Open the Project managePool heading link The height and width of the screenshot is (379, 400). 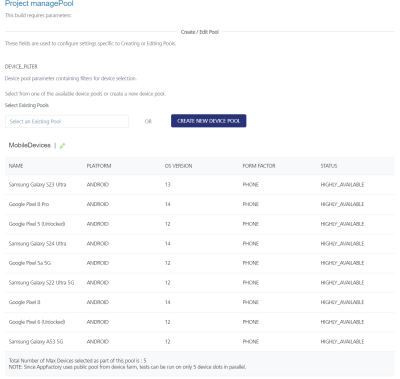pos(39,4)
